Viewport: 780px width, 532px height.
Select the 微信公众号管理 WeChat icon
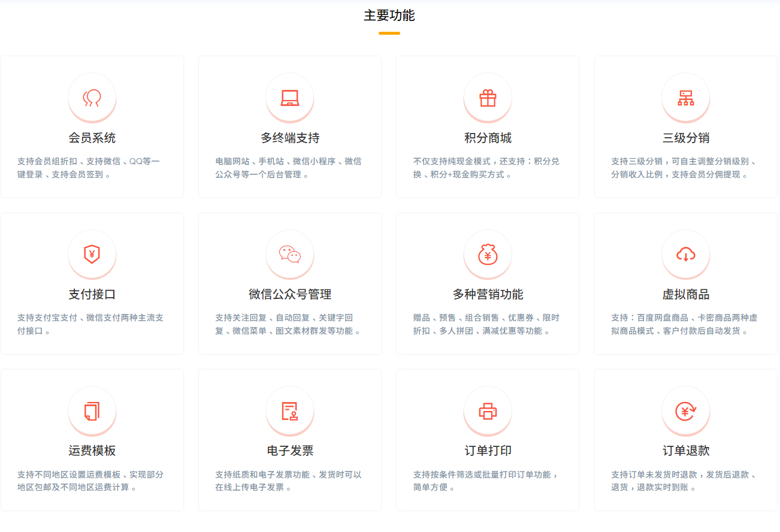[x=290, y=254]
